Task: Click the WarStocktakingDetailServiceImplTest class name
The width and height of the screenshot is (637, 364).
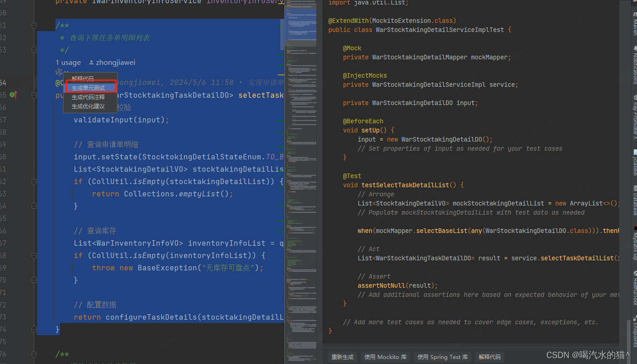Action: click(x=440, y=30)
